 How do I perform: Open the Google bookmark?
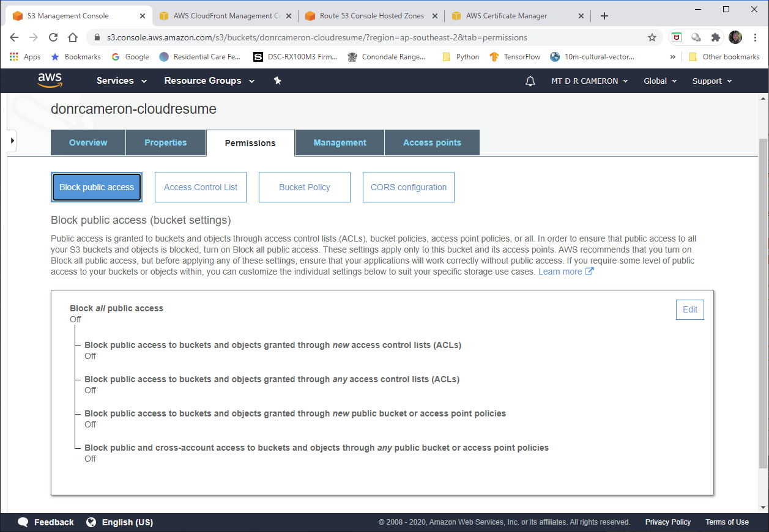click(x=130, y=57)
